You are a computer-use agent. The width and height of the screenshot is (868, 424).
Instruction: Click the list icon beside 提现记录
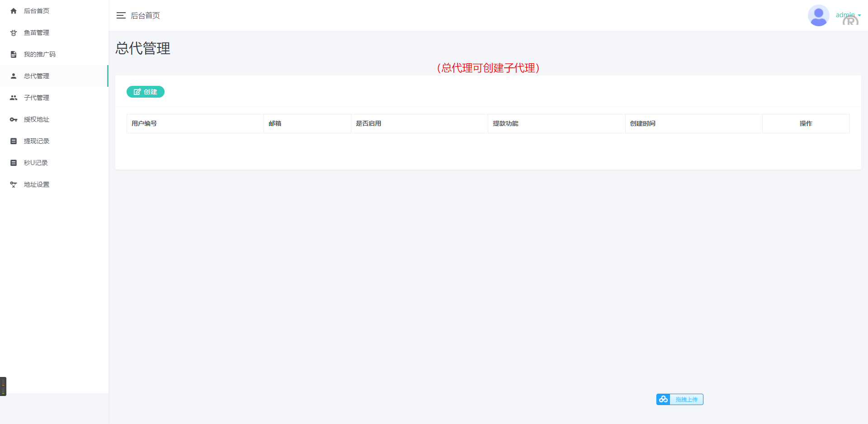click(14, 141)
